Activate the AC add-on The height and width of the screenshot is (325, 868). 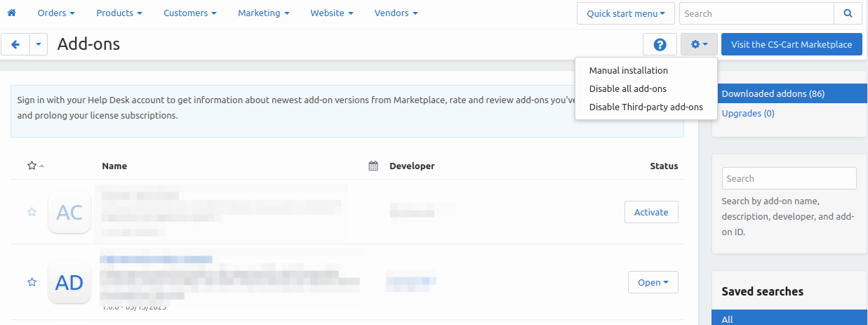[651, 212]
